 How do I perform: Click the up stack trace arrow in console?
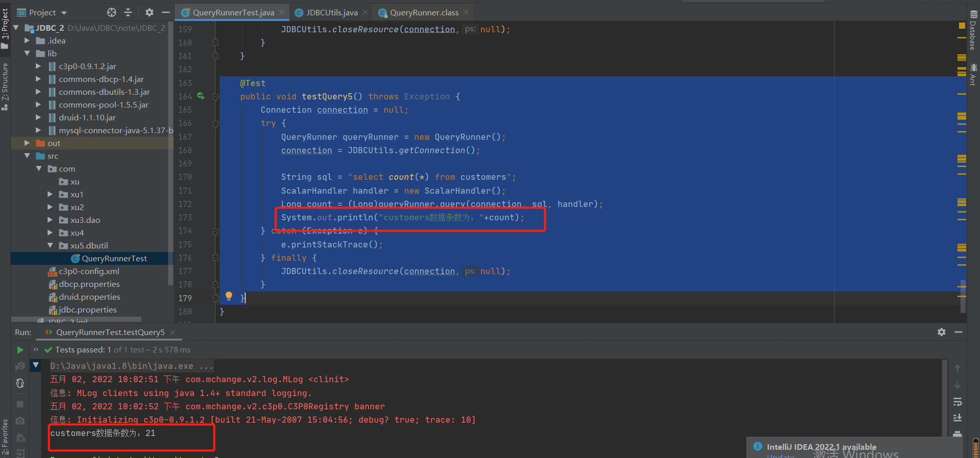point(957,368)
